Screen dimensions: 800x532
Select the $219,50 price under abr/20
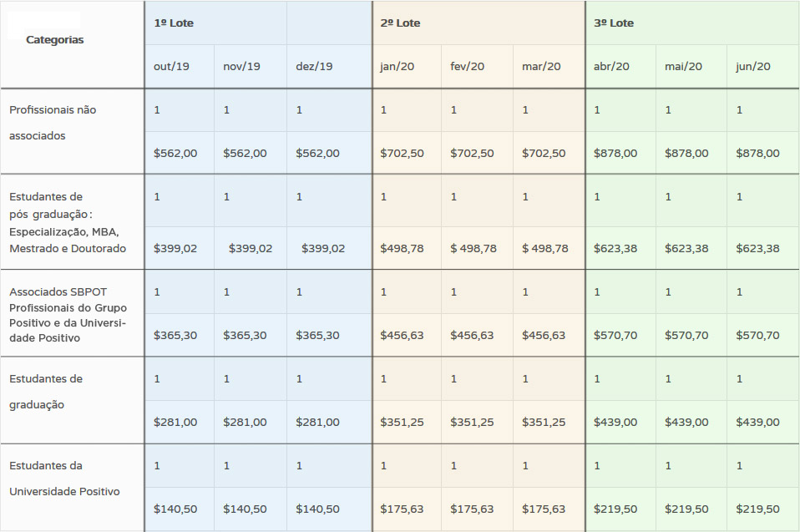click(x=615, y=509)
